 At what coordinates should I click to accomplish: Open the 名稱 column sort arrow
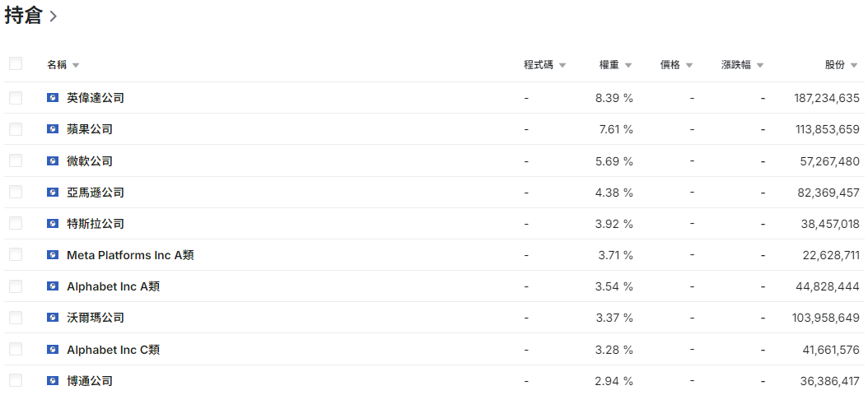coord(76,65)
